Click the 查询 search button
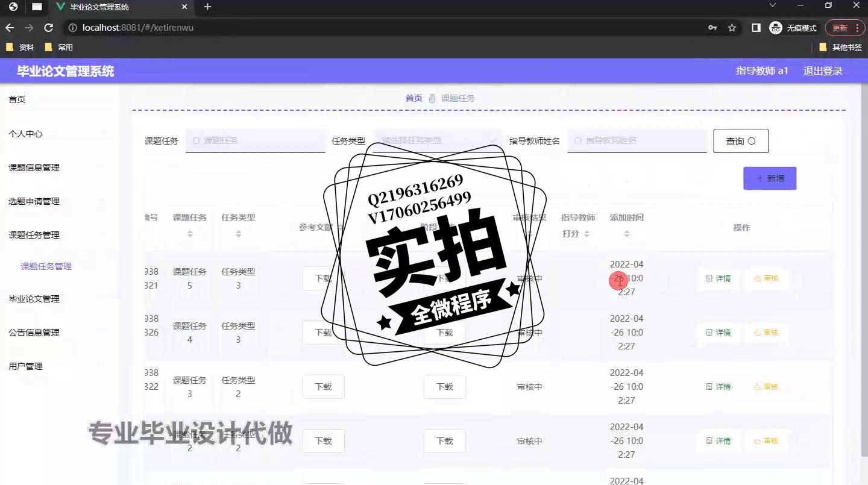 pos(741,141)
